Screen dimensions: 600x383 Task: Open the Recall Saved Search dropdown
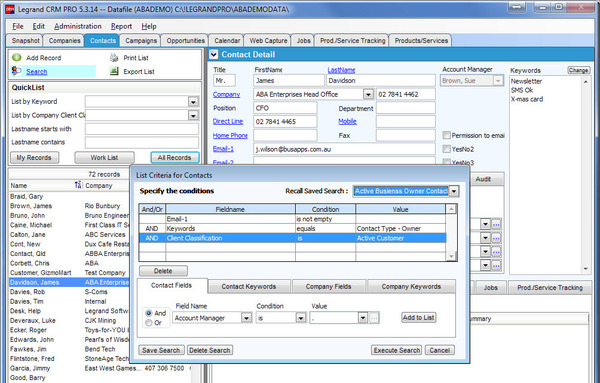pos(454,191)
